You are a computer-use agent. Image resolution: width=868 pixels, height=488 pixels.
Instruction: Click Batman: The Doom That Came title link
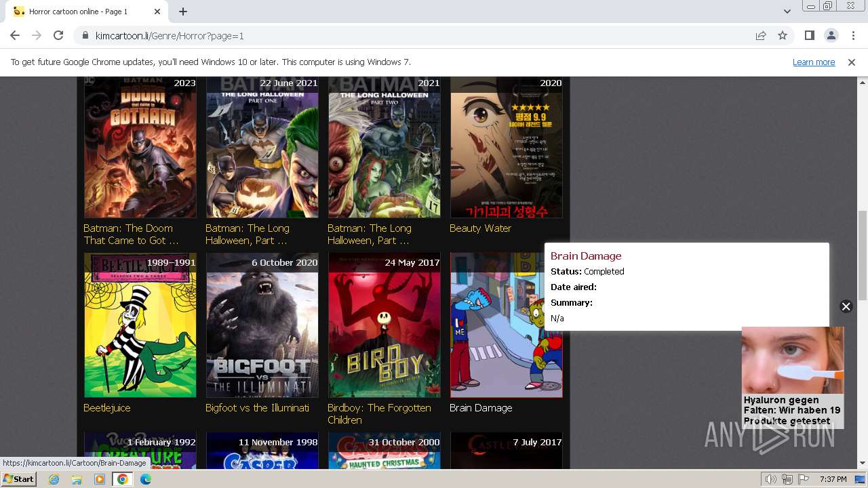point(131,234)
